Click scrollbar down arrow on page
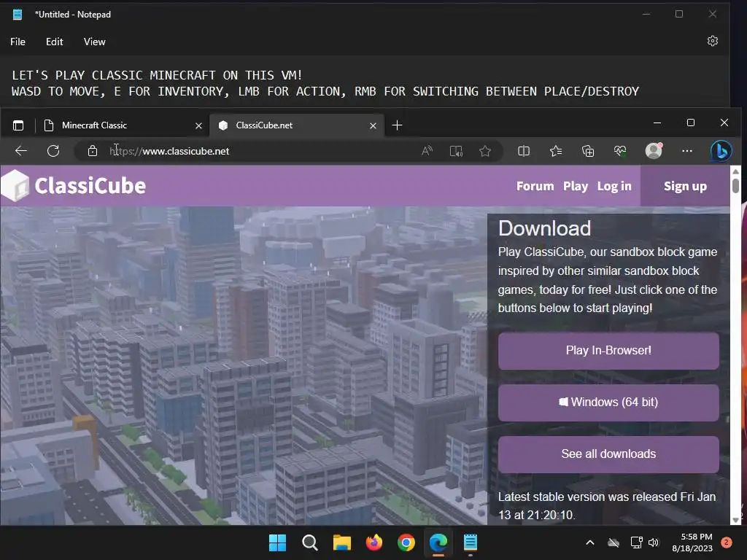Image resolution: width=747 pixels, height=560 pixels. click(x=735, y=520)
